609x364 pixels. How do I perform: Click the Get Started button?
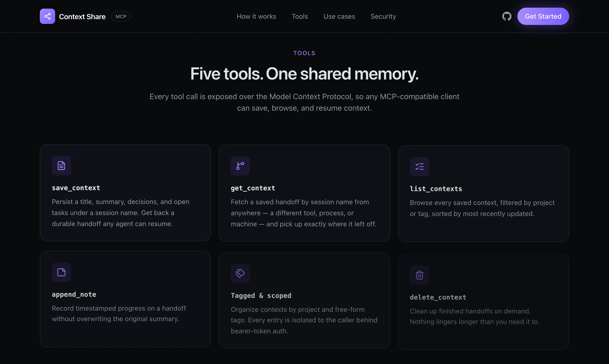(x=543, y=17)
